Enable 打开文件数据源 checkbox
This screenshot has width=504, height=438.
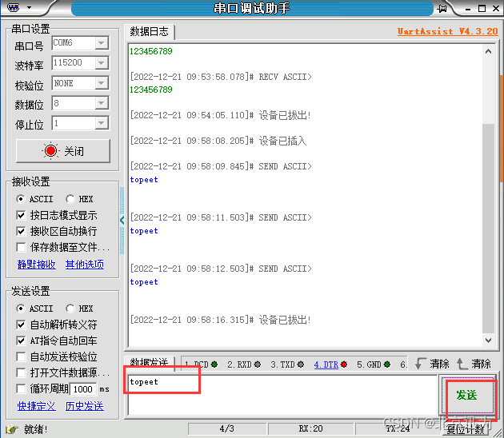[21, 372]
